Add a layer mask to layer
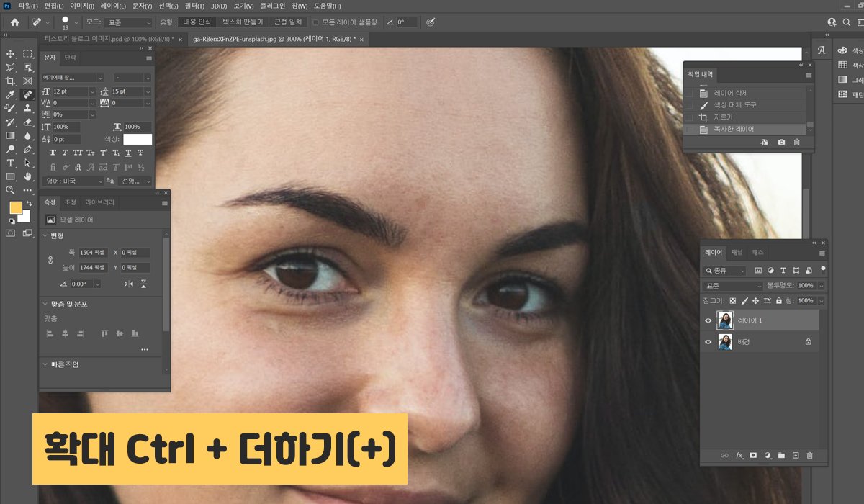The height and width of the screenshot is (504, 864). tap(753, 456)
